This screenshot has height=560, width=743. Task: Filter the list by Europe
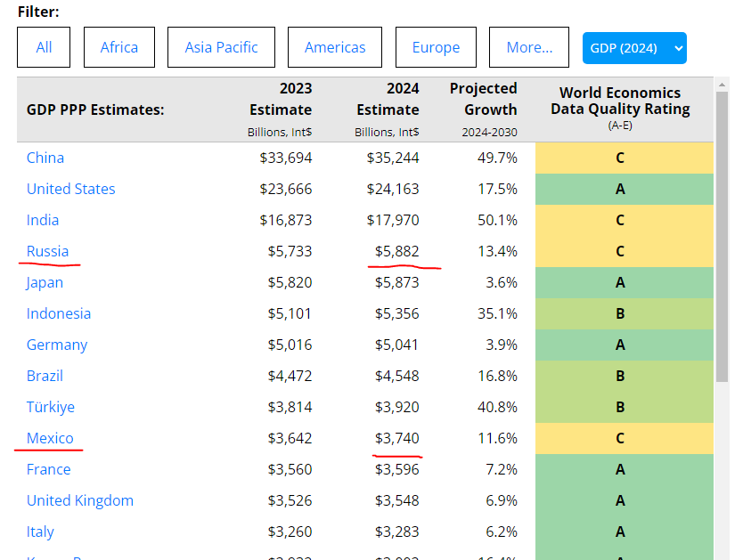436,47
